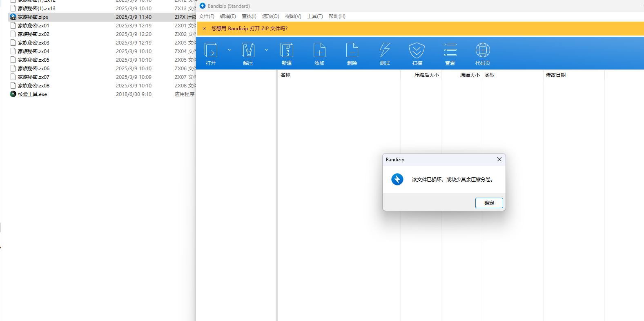Screen dimensions: 644x321
Task: Open the 工具(T) menu
Action: click(x=315, y=16)
